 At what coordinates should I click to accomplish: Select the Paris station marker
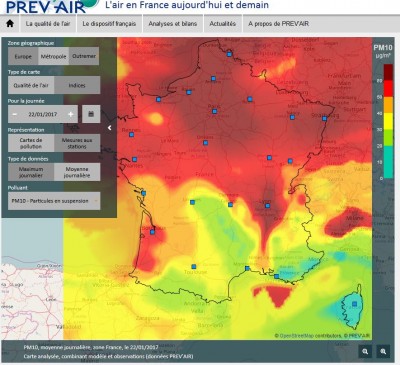pos(215,111)
